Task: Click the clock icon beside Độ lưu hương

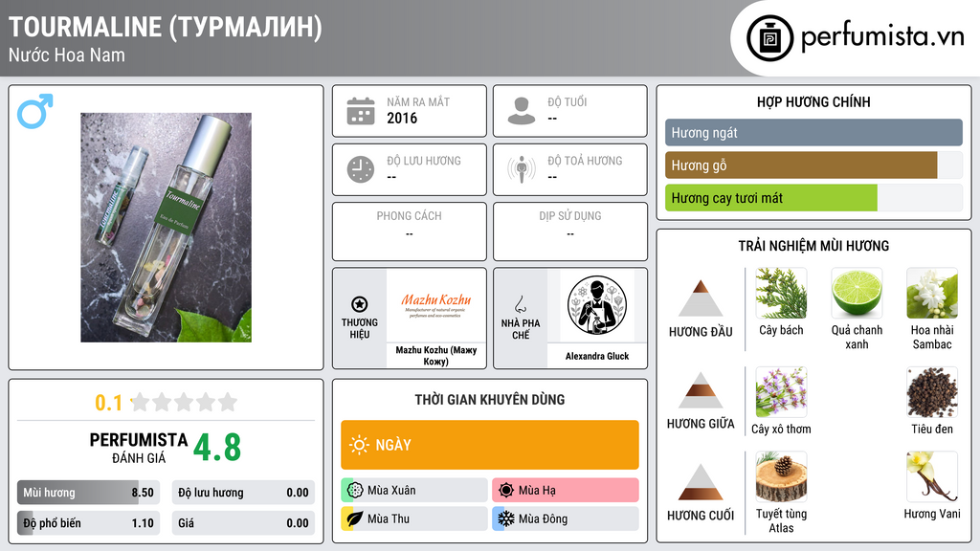Action: pos(361,169)
